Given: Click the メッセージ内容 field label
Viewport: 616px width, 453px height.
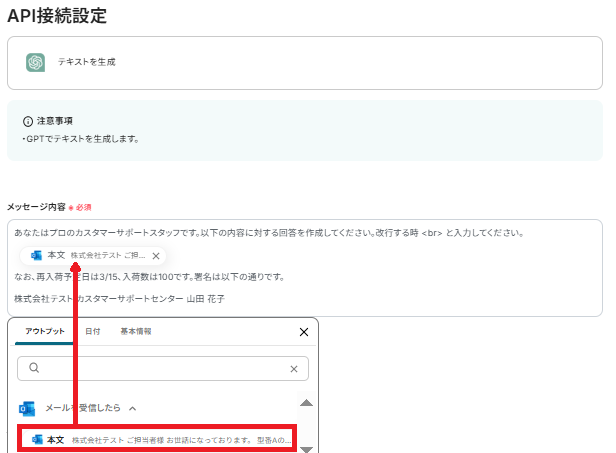Looking at the screenshot, I should (x=36, y=207).
